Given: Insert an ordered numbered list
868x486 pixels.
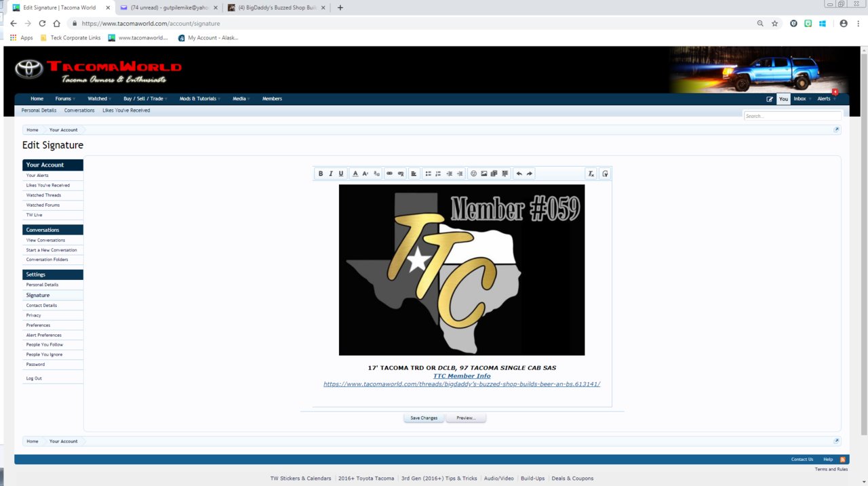Looking at the screenshot, I should [x=438, y=174].
